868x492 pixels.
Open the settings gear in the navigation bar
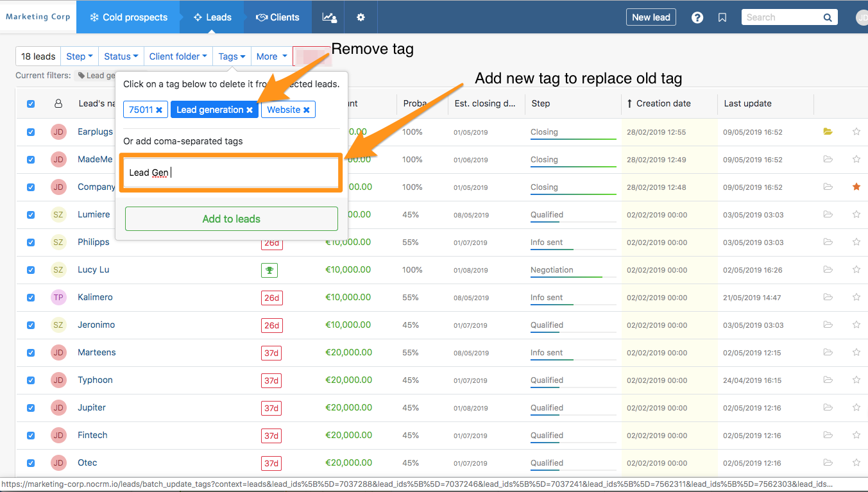(x=361, y=17)
